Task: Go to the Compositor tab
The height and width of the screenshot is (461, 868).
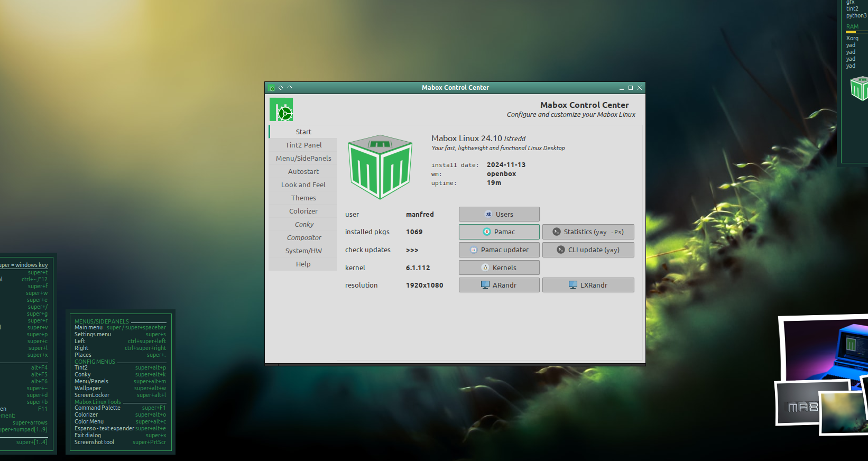Action: (x=303, y=237)
